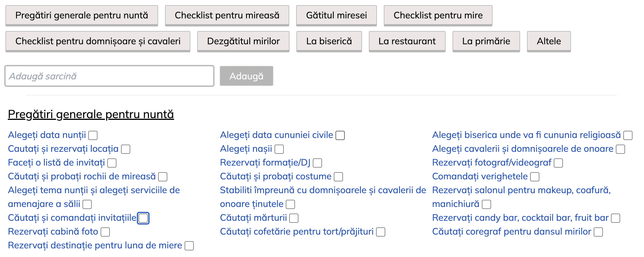Check 'Rezervați formație/DJ' task box
This screenshot has height=257, width=644.
(317, 163)
